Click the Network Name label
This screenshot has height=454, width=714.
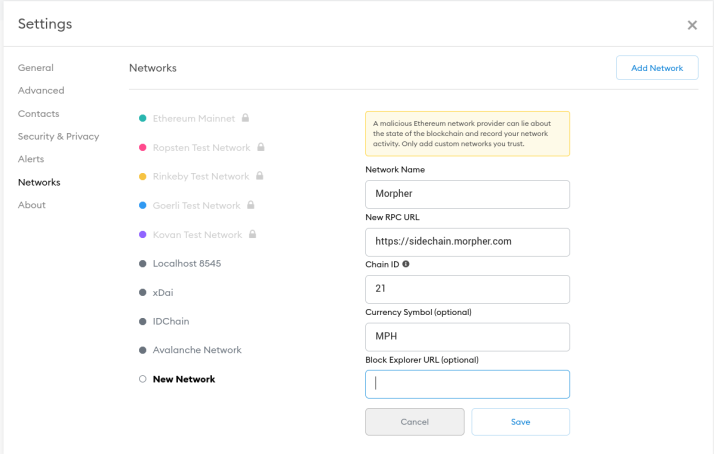(395, 169)
